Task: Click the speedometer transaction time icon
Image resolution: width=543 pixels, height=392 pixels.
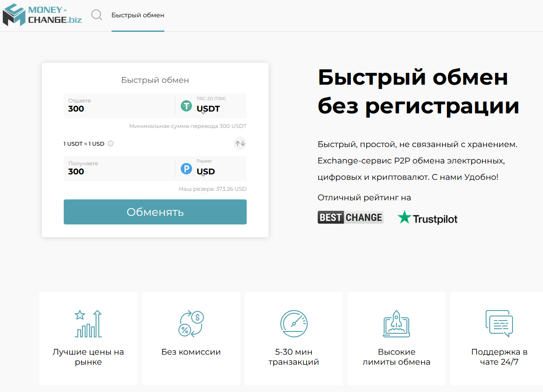Action: point(294,324)
